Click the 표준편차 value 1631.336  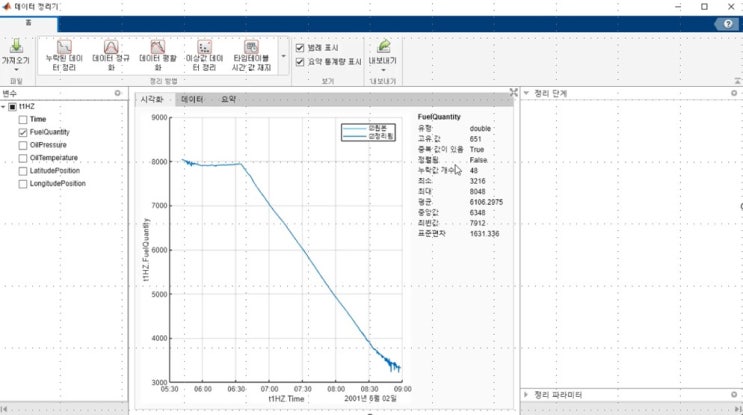pyautogui.click(x=484, y=234)
